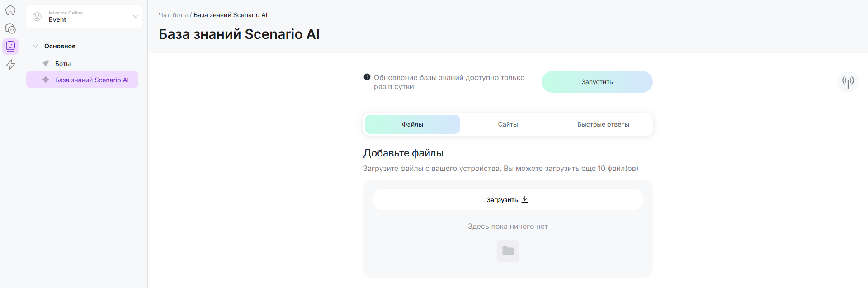
Task: Click the info icon near update notice
Action: click(x=367, y=77)
